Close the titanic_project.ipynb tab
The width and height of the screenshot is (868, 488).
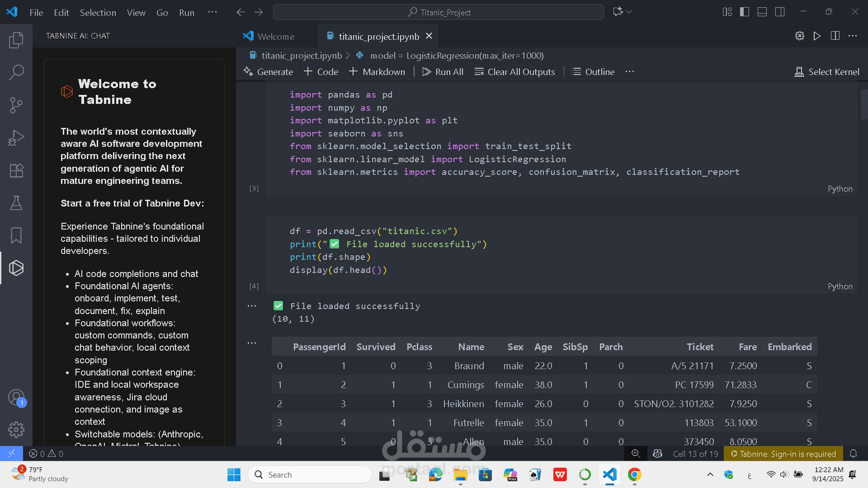click(x=429, y=36)
